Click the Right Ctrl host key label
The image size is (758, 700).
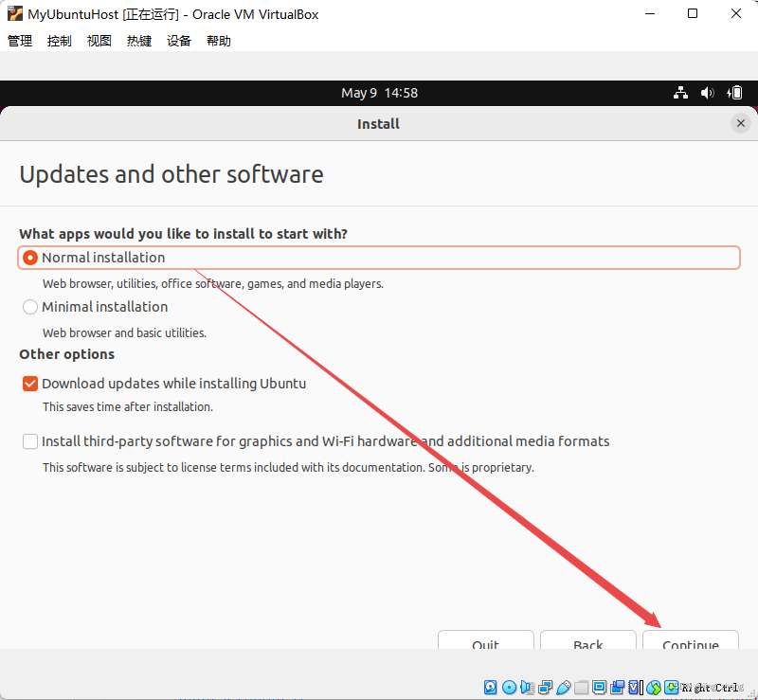[x=710, y=688]
